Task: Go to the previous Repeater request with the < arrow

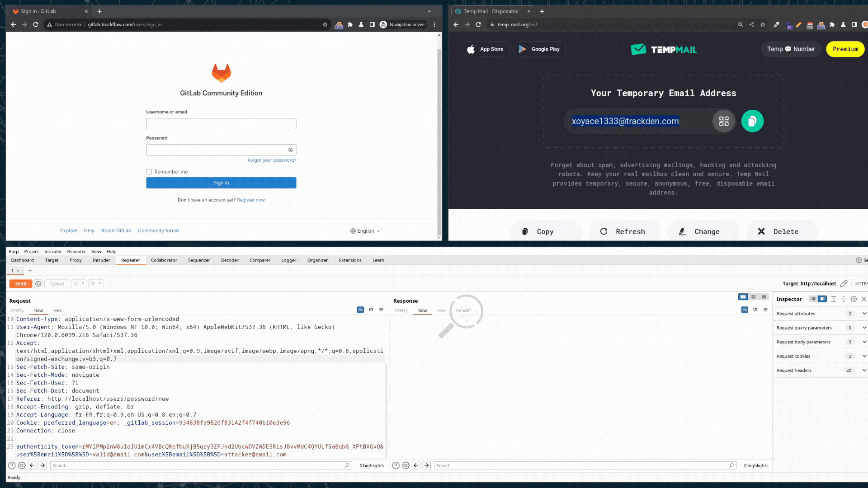Action: [x=76, y=284]
